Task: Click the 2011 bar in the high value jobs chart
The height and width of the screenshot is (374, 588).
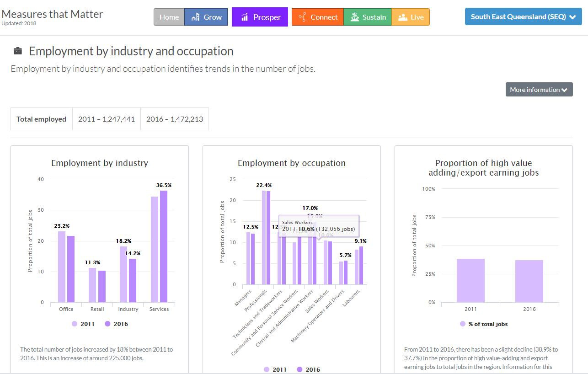Action: point(470,281)
